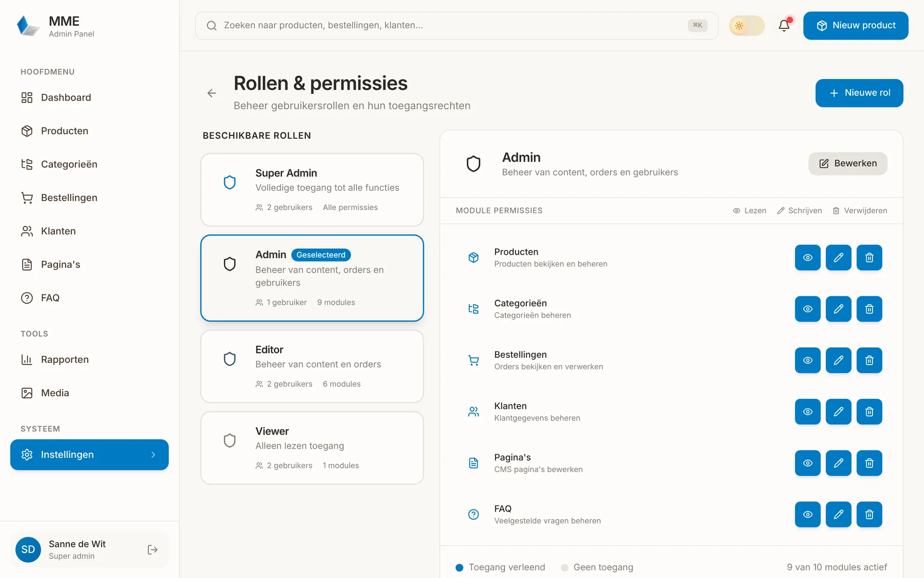This screenshot has width=924, height=578.
Task: Toggle read permission for Bestellingen
Action: [808, 360]
